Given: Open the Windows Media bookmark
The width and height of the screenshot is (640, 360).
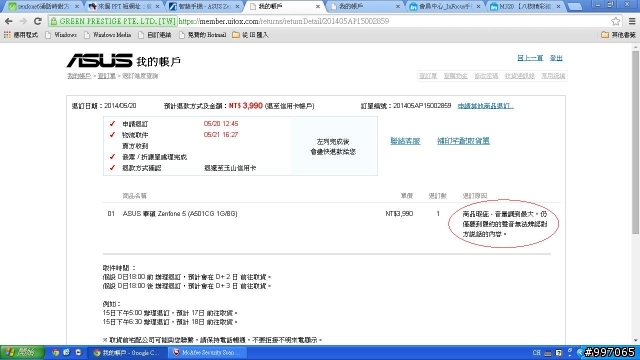Looking at the screenshot, I should point(108,35).
